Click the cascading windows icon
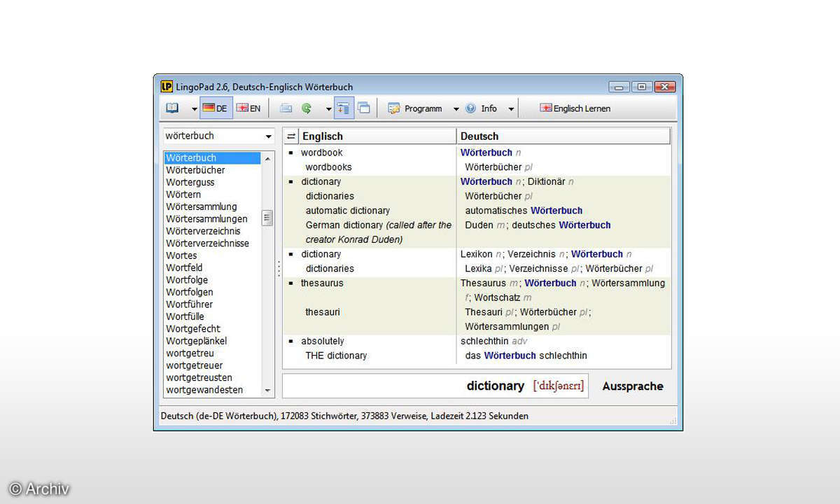This screenshot has height=504, width=840. pos(364,108)
